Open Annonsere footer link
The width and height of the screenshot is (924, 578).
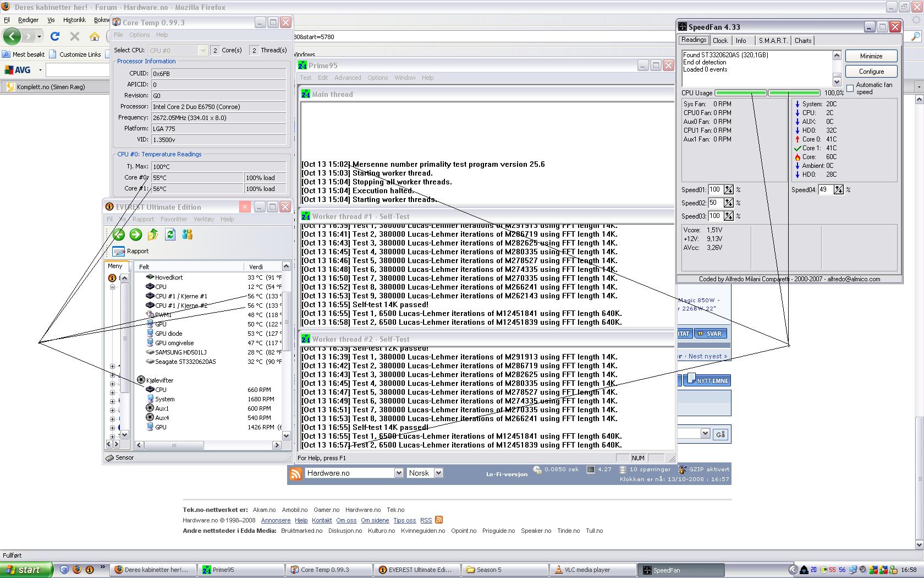click(x=276, y=520)
